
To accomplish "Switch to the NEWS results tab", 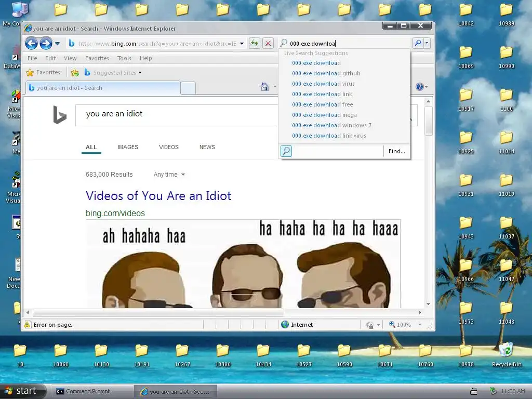I will click(207, 147).
